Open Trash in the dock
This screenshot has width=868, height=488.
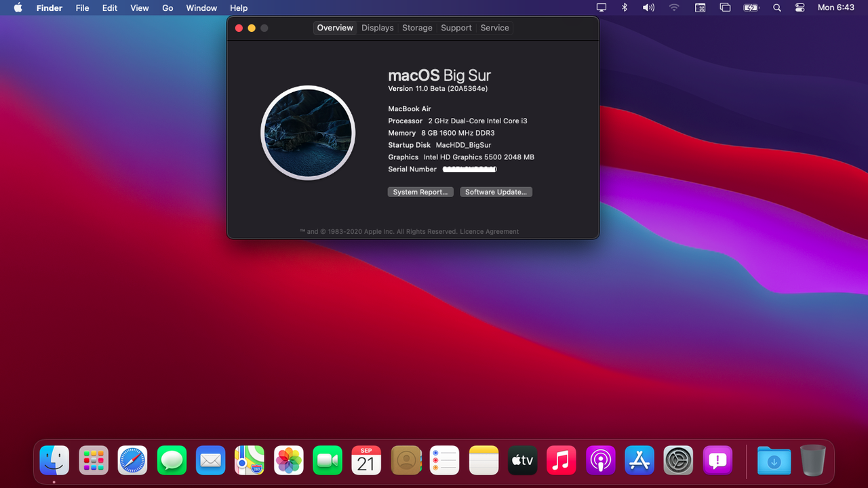(x=813, y=460)
